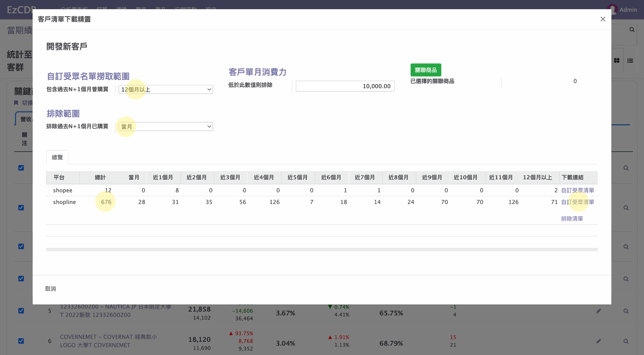Click the magnifier icon beside the second checked row
Screen dimensions: 644x355
(626, 208)
